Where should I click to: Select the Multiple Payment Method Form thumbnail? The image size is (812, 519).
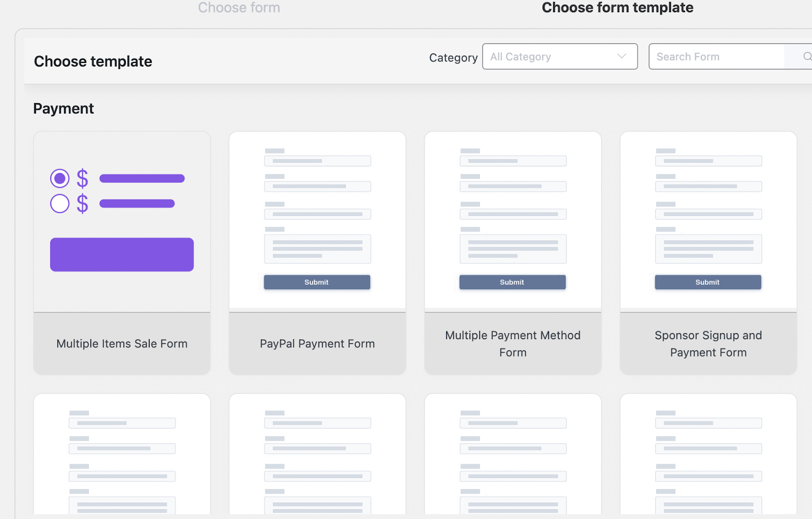[513, 222]
